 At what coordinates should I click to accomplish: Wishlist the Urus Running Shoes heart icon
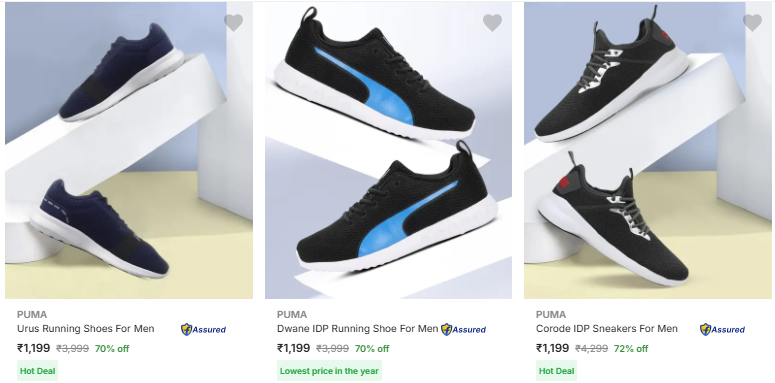233,22
